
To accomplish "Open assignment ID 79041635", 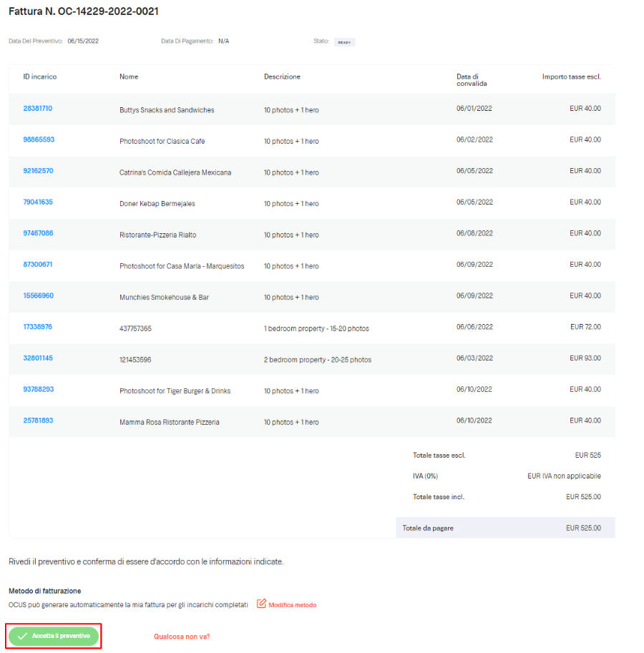I will point(38,202).
